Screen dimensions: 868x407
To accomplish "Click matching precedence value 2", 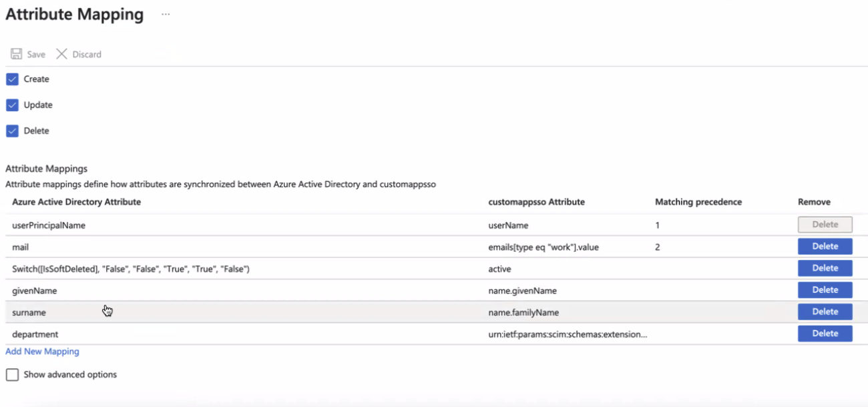I will click(x=658, y=247).
